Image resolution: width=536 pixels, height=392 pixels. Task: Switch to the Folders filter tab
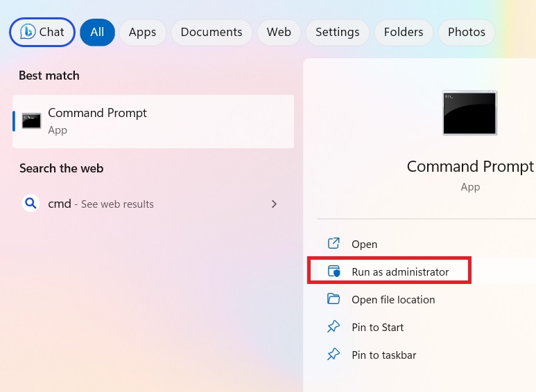click(404, 32)
